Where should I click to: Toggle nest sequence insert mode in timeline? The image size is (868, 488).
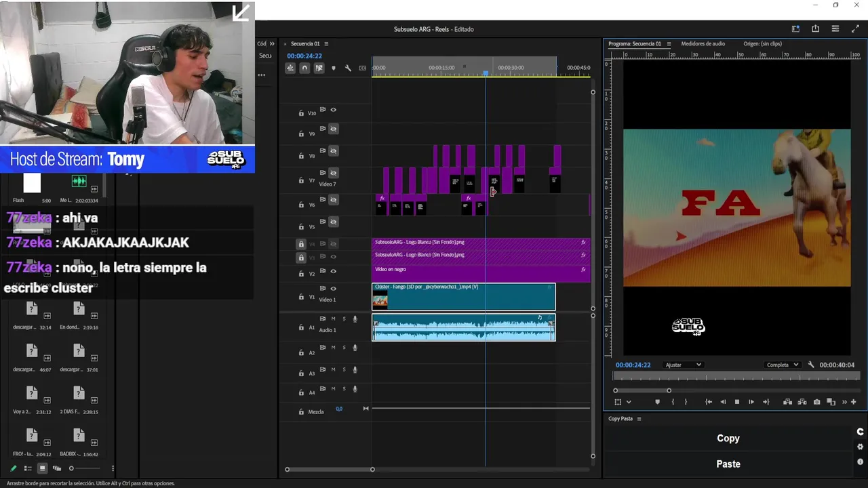click(290, 68)
